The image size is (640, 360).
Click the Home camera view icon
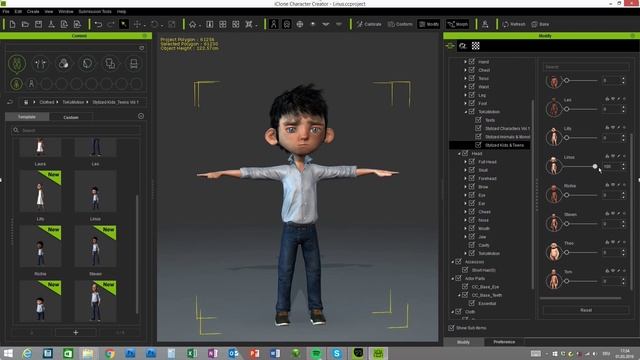click(192, 24)
